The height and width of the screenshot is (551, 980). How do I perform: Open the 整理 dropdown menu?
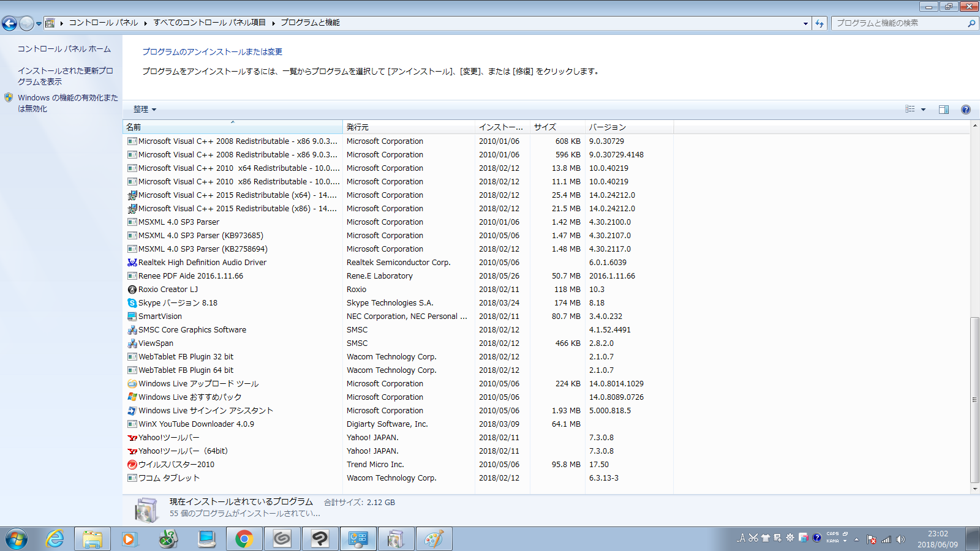click(145, 110)
